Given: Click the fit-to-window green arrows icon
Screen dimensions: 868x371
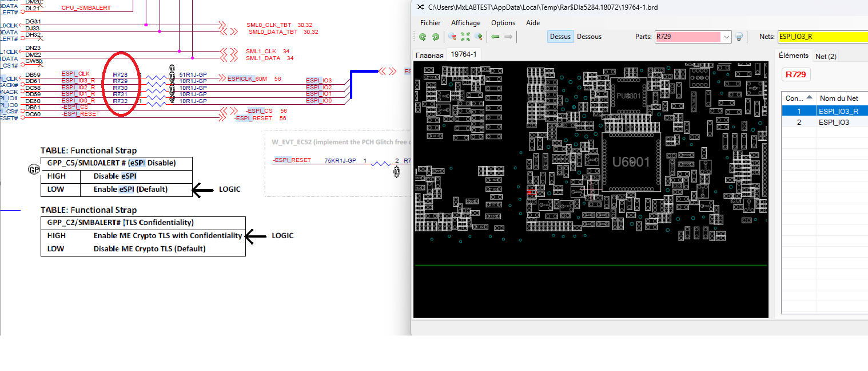Looking at the screenshot, I should click(465, 37).
